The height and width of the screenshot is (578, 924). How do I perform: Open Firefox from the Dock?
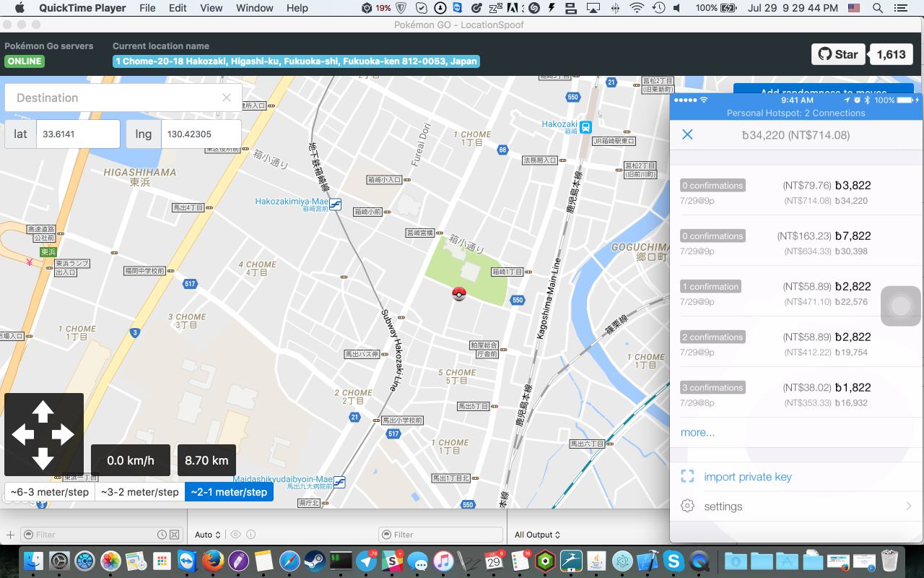[x=212, y=561]
